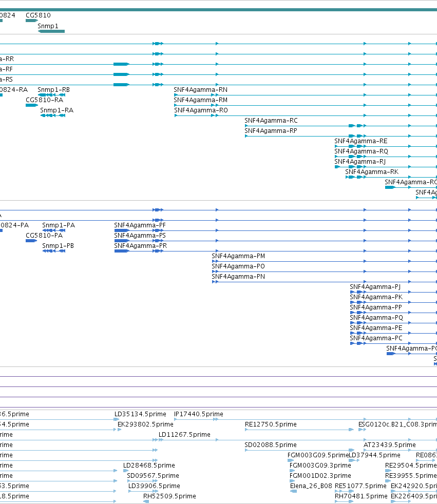The image size is (437, 504).
Task: Select EST SD09567.5prime
Action: pyautogui.click(x=153, y=476)
